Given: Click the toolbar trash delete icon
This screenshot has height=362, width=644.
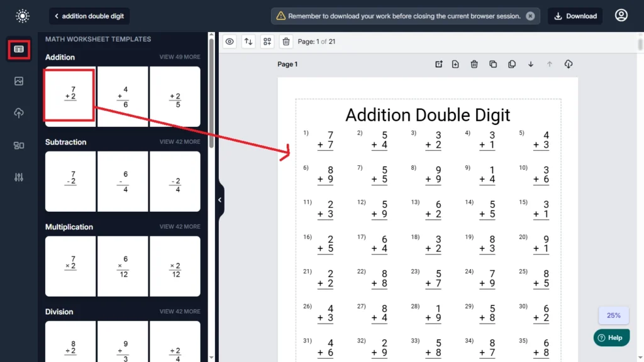Looking at the screenshot, I should pos(286,41).
